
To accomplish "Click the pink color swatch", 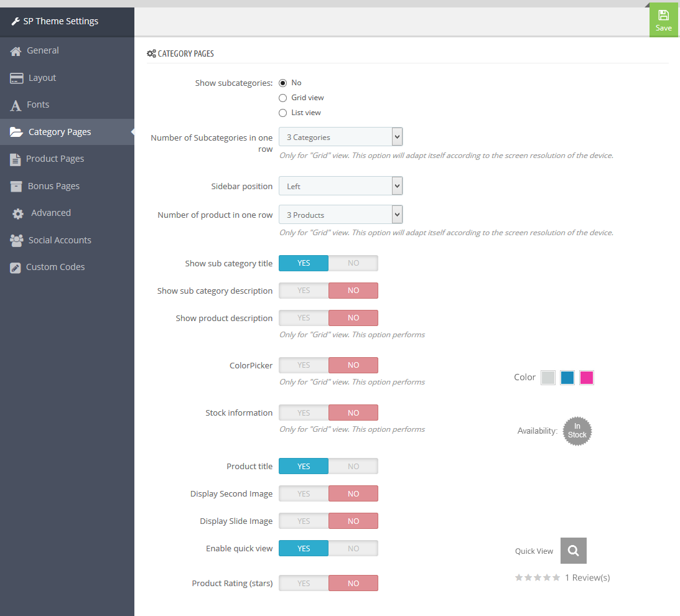I will [586, 378].
